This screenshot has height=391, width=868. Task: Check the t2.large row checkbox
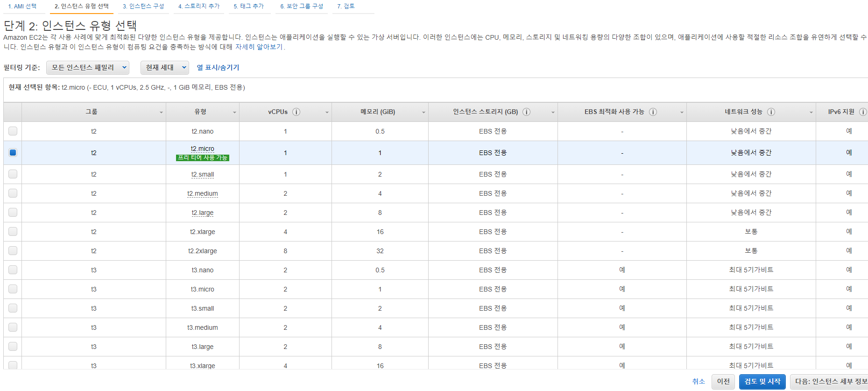[13, 212]
